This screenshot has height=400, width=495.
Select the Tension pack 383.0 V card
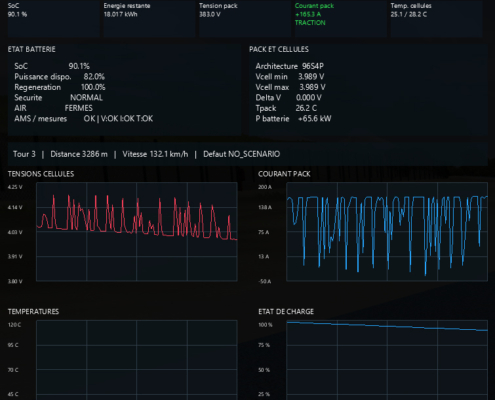[x=245, y=18]
